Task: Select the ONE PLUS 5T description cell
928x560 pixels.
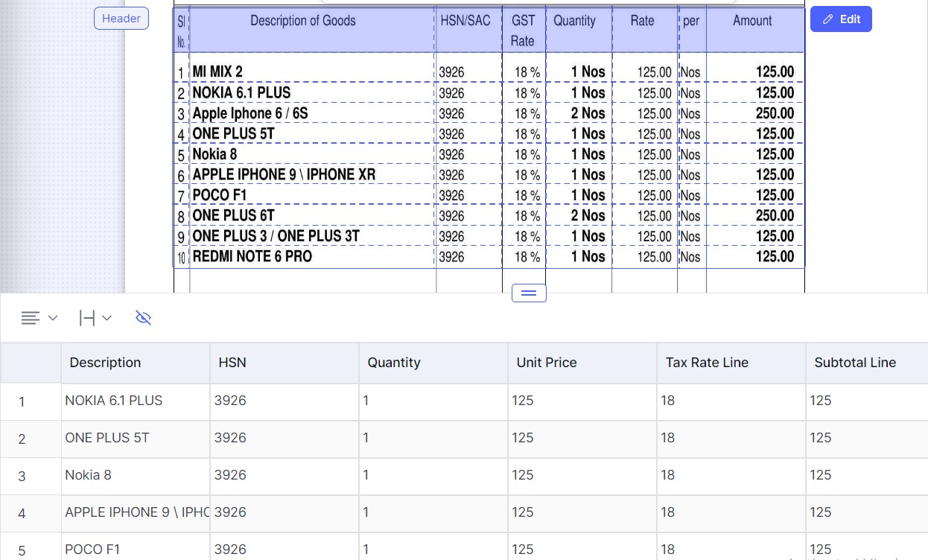Action: 135,438
